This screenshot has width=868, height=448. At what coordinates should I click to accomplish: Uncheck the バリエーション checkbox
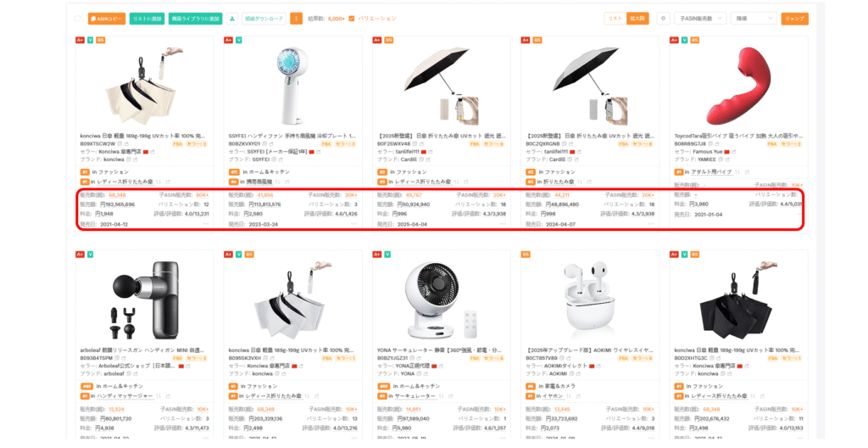pos(352,19)
